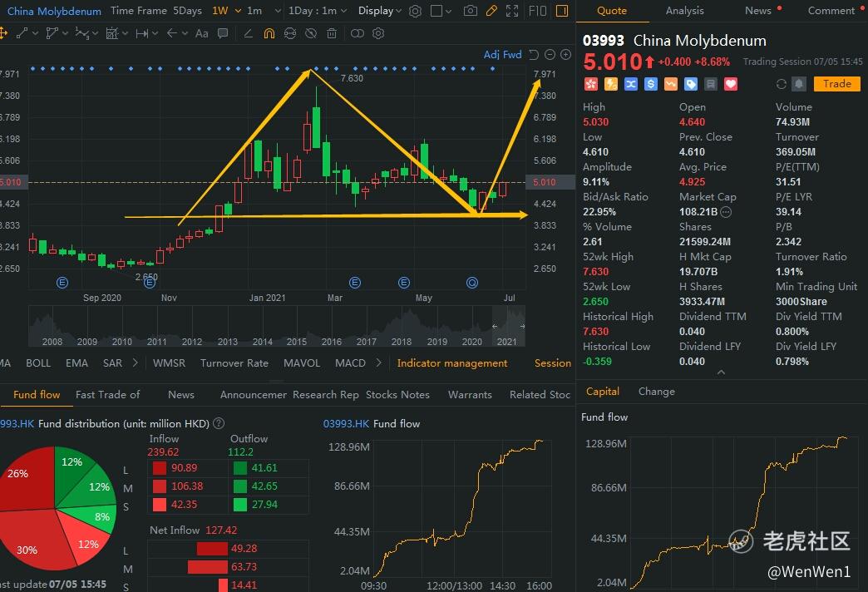Viewport: 868px width, 592px height.
Task: Click the orange downward-trend short-selling tag
Action: [x=671, y=84]
